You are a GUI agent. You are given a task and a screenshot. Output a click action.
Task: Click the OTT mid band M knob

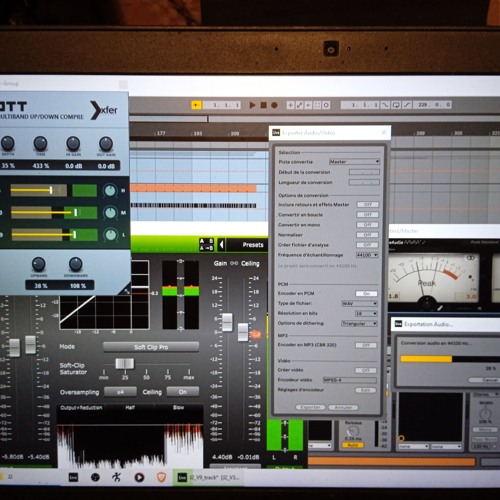110,212
